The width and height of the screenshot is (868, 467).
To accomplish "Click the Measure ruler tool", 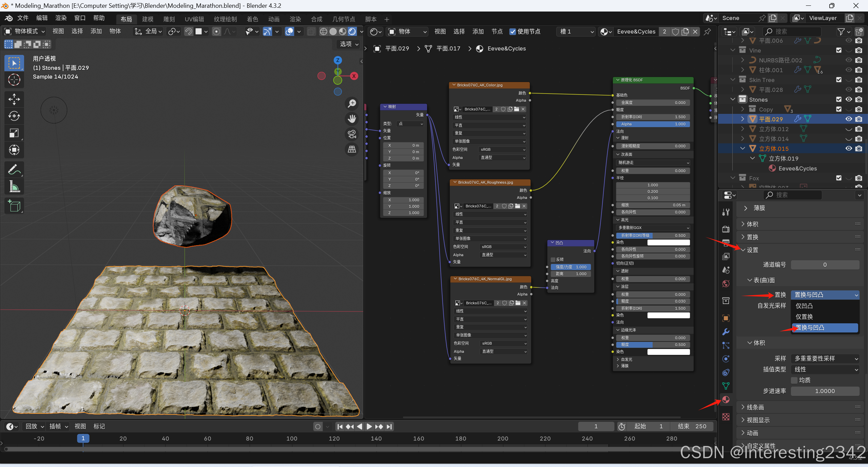I will tap(14, 186).
